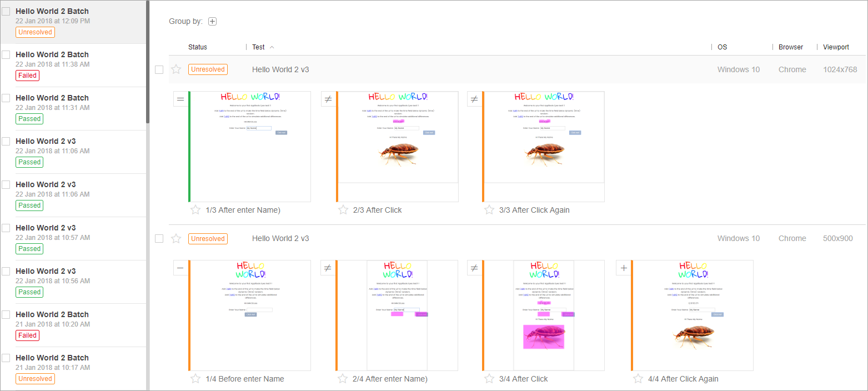Image resolution: width=868 pixels, height=391 pixels.
Task: Open the Passed batch from 11:31 AM
Action: (52, 98)
